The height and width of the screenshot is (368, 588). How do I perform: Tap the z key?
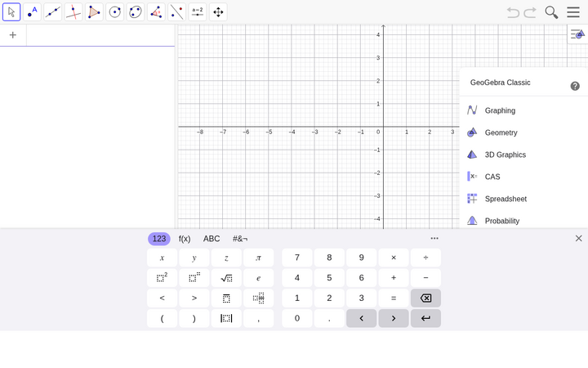click(x=226, y=258)
